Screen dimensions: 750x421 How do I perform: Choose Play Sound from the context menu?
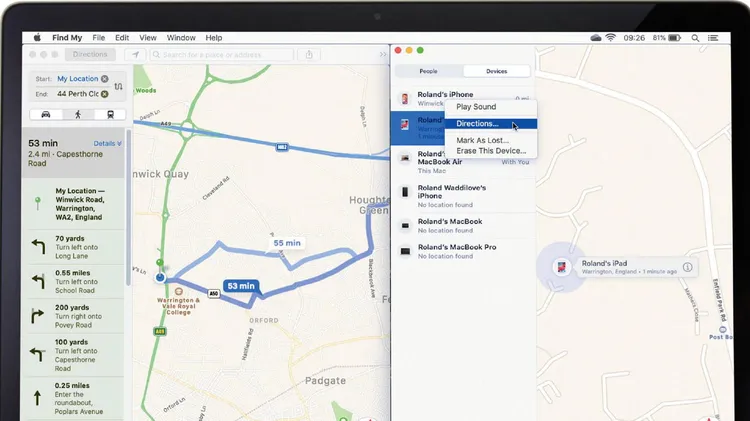476,106
